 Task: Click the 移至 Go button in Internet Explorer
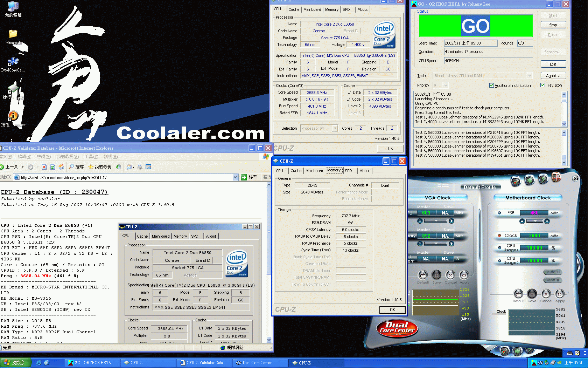tap(249, 177)
